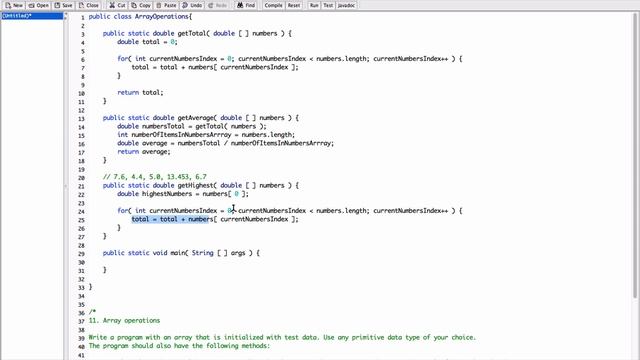Click the Reset button
This screenshot has width=640, height=360.
pos(294,5)
